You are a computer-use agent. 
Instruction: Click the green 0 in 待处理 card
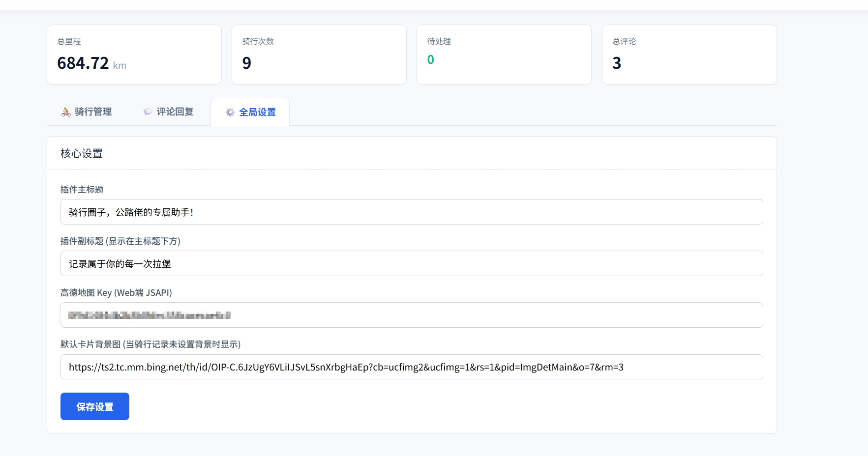pyautogui.click(x=430, y=60)
